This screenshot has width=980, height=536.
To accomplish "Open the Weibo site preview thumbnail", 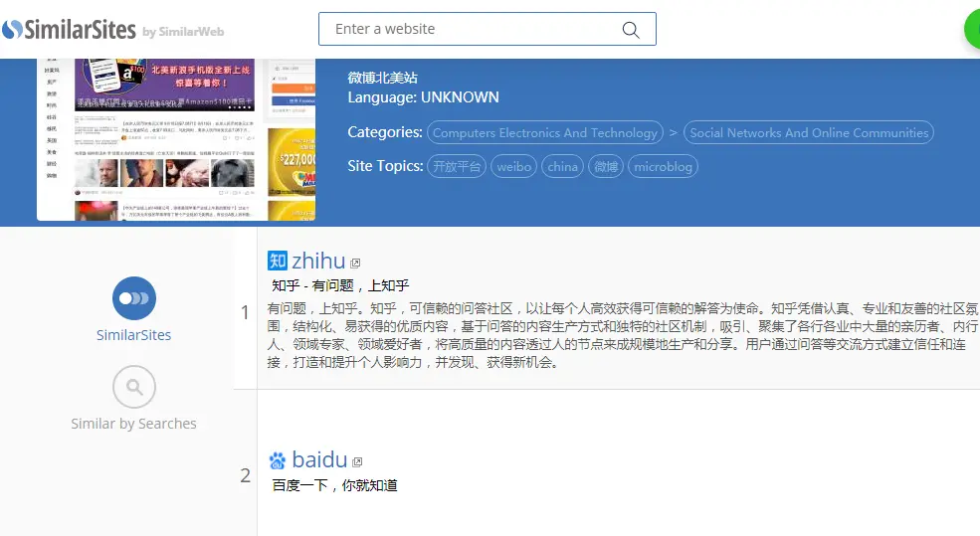I will (176, 139).
